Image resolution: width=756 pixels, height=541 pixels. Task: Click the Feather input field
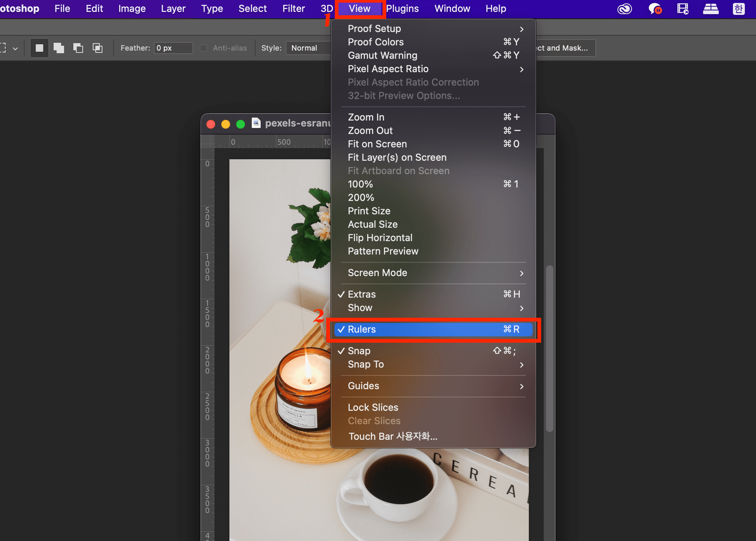pos(173,48)
